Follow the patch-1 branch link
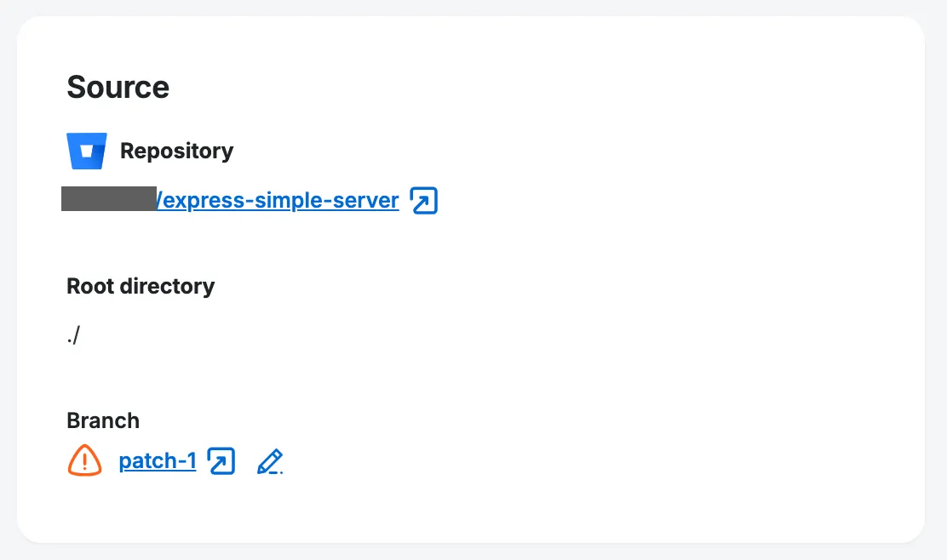The image size is (947, 560). [x=158, y=461]
